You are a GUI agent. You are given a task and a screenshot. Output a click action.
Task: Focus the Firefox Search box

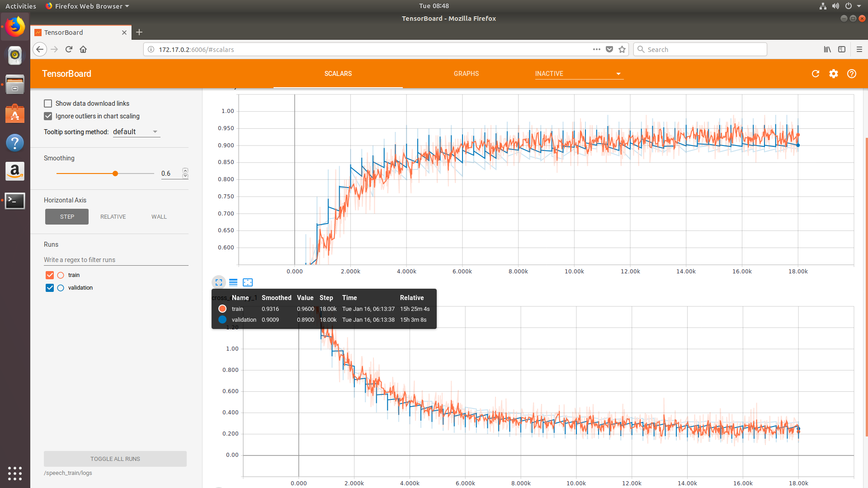(700, 49)
